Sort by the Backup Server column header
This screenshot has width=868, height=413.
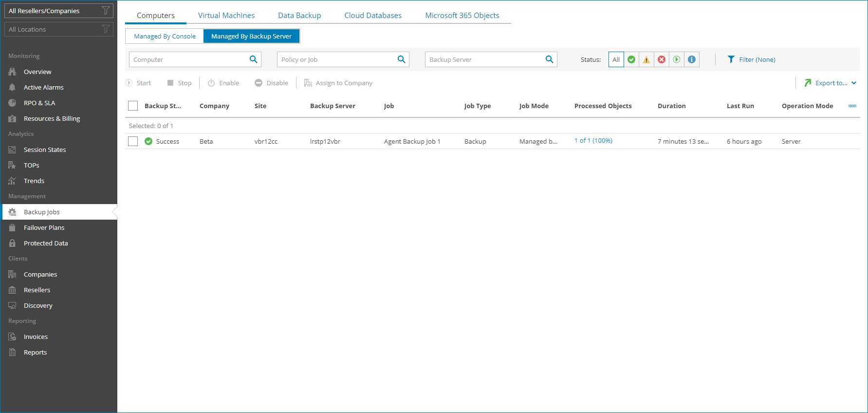tap(332, 106)
